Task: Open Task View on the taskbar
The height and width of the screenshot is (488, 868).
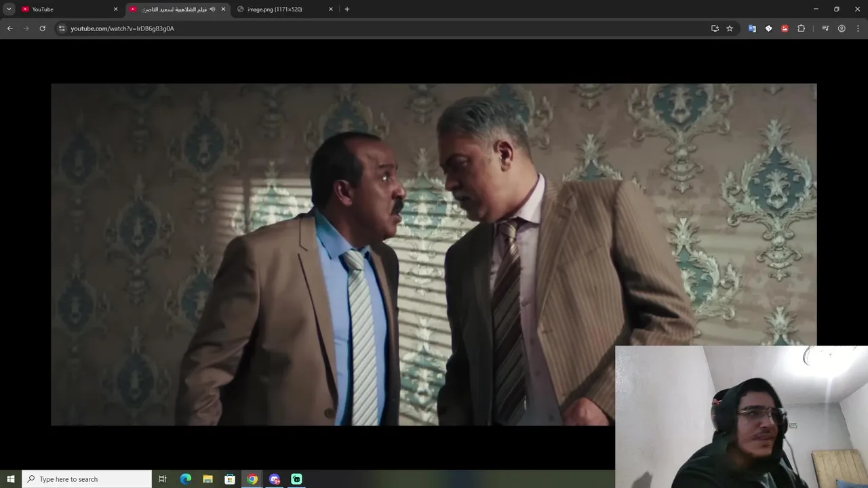Action: [163, 479]
